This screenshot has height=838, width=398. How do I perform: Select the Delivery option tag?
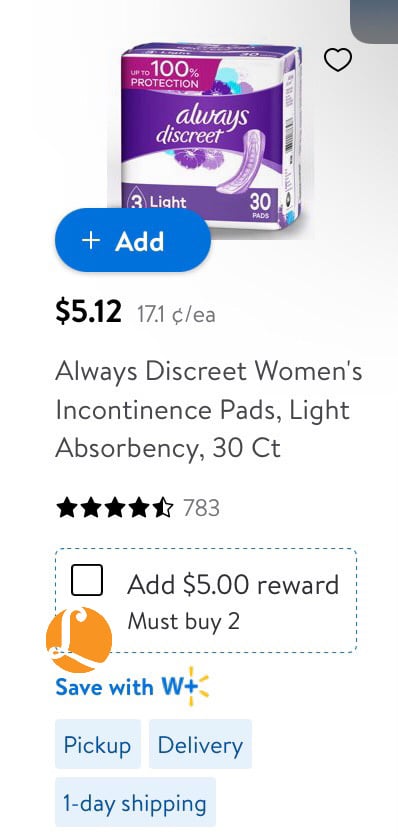200,744
